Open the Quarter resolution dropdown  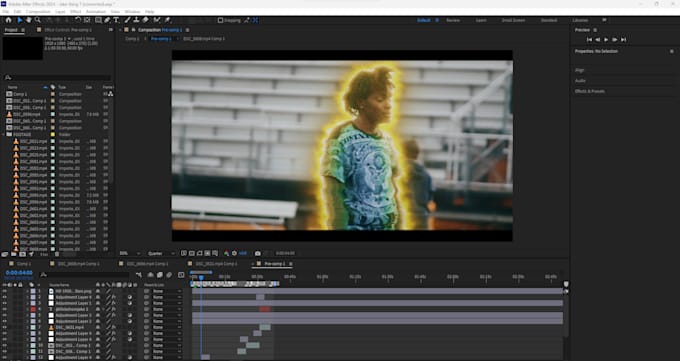pyautogui.click(x=161, y=253)
